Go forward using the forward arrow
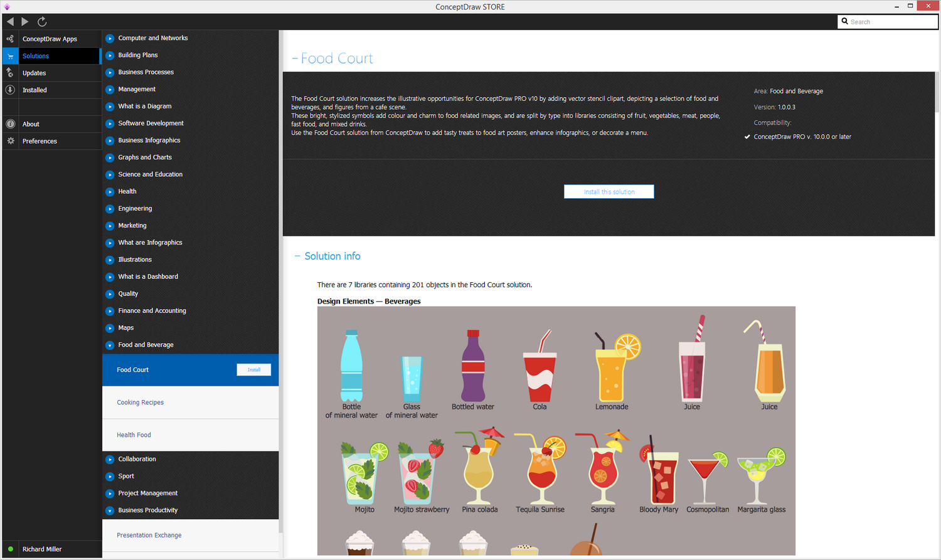 (x=25, y=21)
